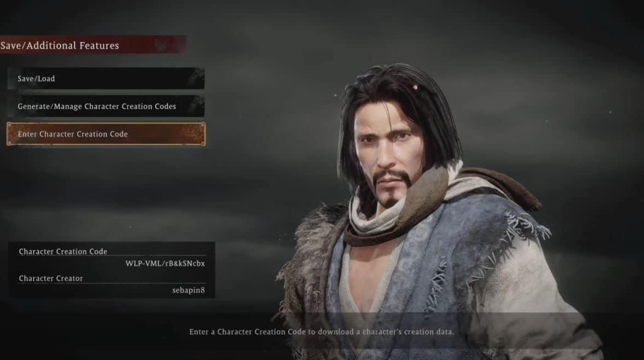This screenshot has height=360, width=644.
Task: Click the Save/Additional Features header banner
Action: tap(93, 45)
